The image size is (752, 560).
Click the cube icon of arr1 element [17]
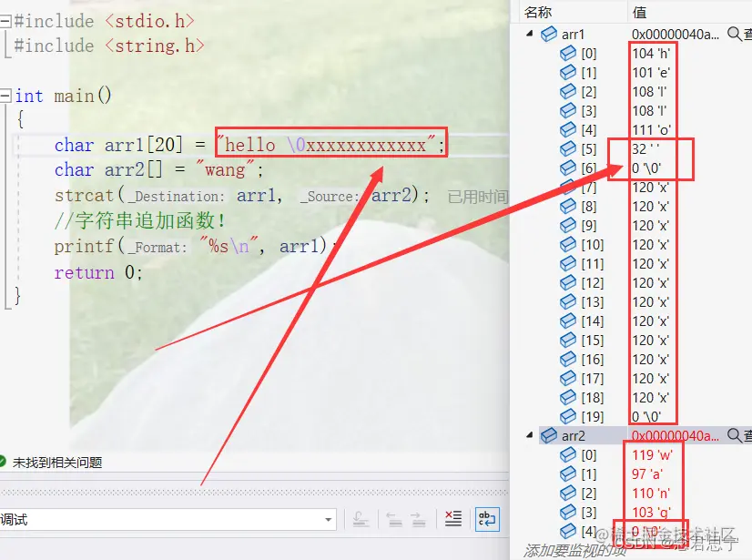pyautogui.click(x=568, y=378)
